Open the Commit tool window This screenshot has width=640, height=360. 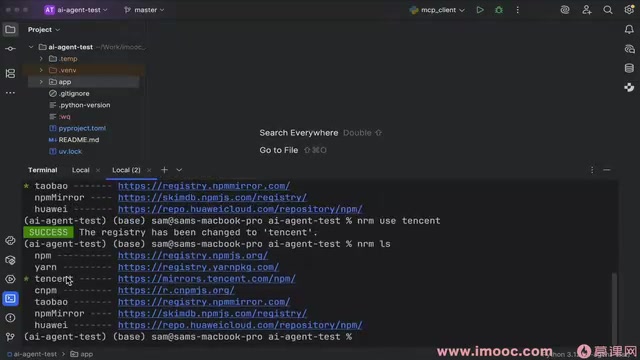(x=10, y=49)
